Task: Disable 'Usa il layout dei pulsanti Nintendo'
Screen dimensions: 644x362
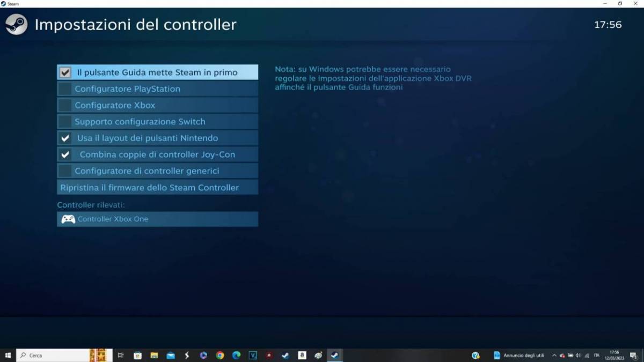Action: (x=65, y=138)
